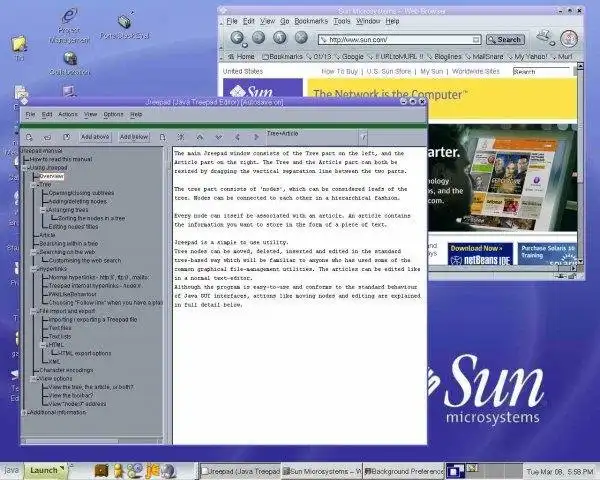Open the Tree+Article view mode dropdown
600x480 pixels.
tap(364, 137)
